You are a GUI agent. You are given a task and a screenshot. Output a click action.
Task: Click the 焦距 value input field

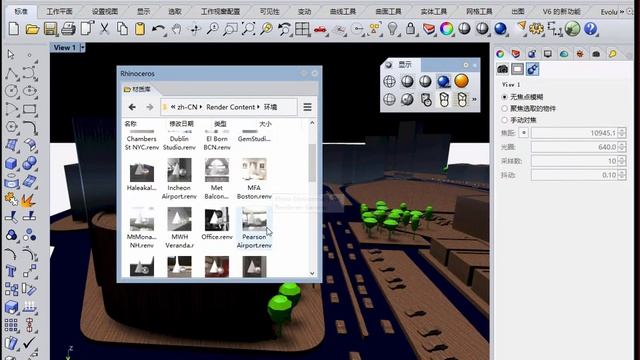(574, 133)
